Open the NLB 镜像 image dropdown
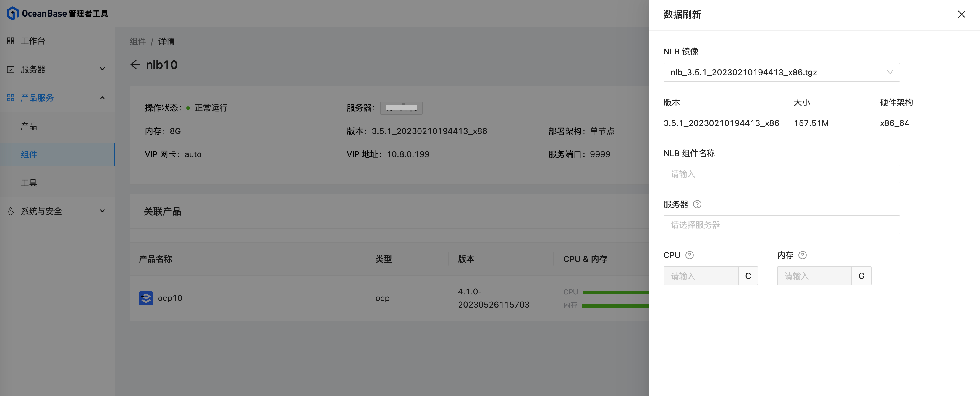980x396 pixels. click(781, 72)
